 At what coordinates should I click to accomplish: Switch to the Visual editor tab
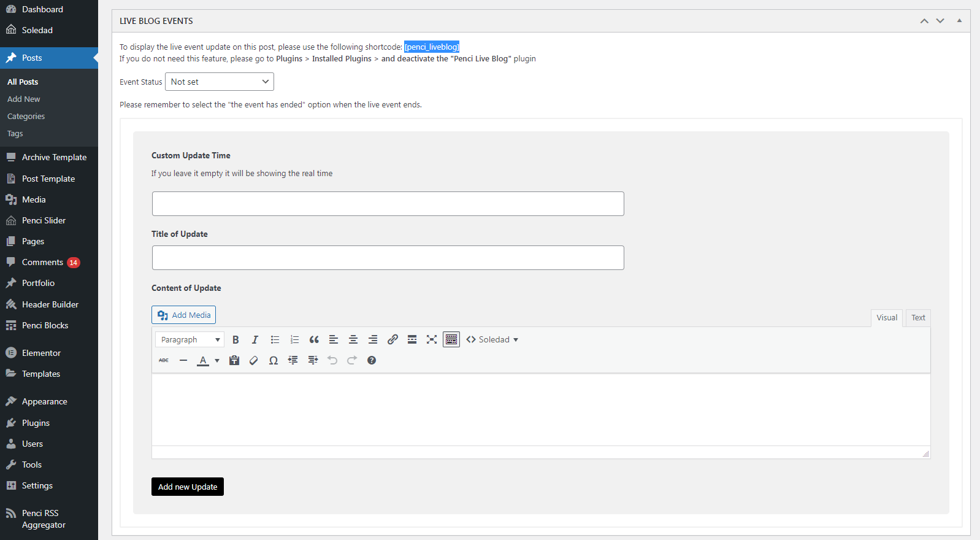pyautogui.click(x=887, y=317)
